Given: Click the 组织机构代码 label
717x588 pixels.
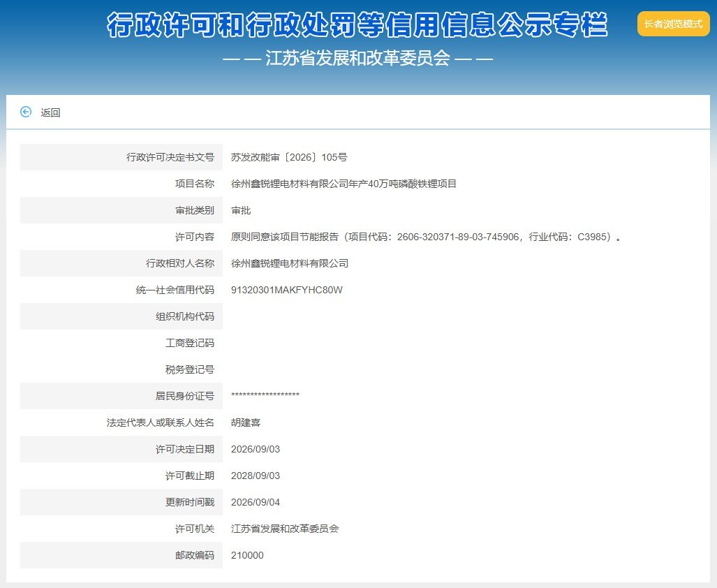Looking at the screenshot, I should pos(185,316).
